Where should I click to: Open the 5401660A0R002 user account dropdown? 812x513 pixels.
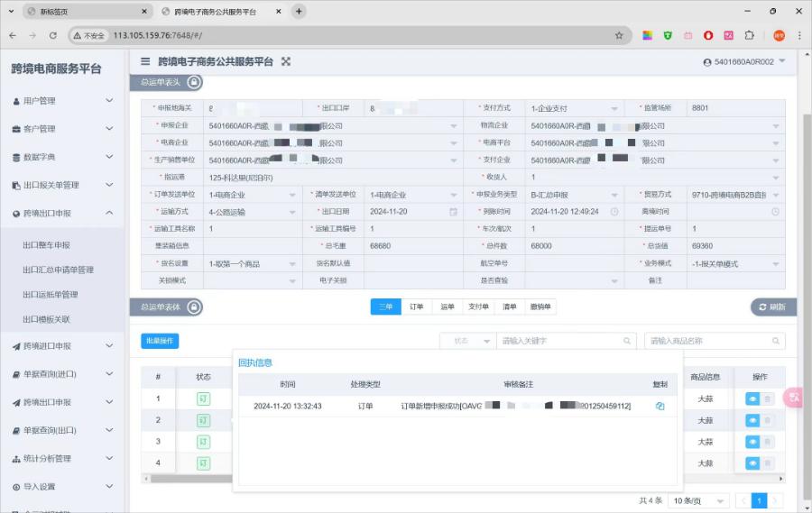(x=744, y=61)
